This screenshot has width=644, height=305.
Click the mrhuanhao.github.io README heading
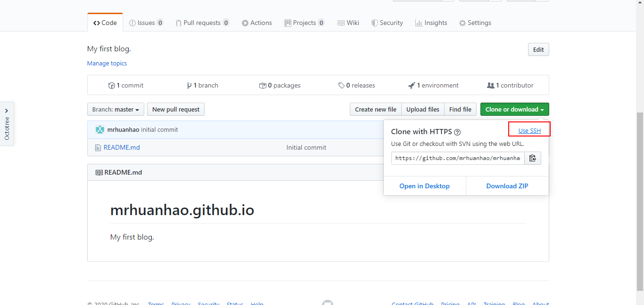click(x=182, y=210)
